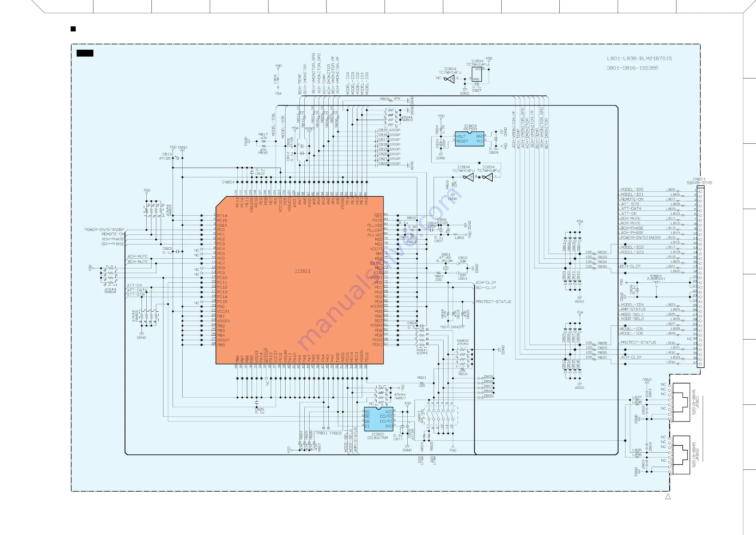Click the R801 330 resistor label
756x535 pixels.
click(439, 278)
